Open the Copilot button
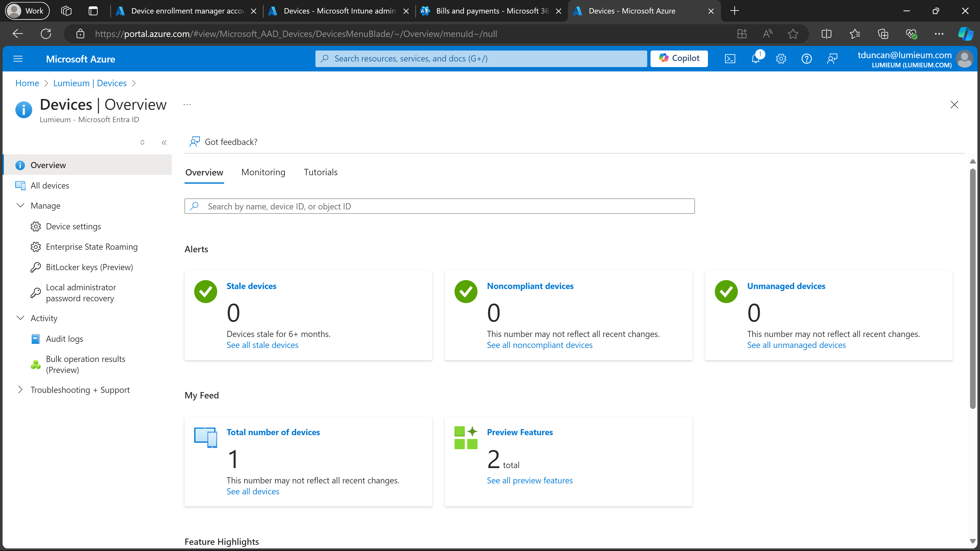980x551 pixels. (x=679, y=58)
